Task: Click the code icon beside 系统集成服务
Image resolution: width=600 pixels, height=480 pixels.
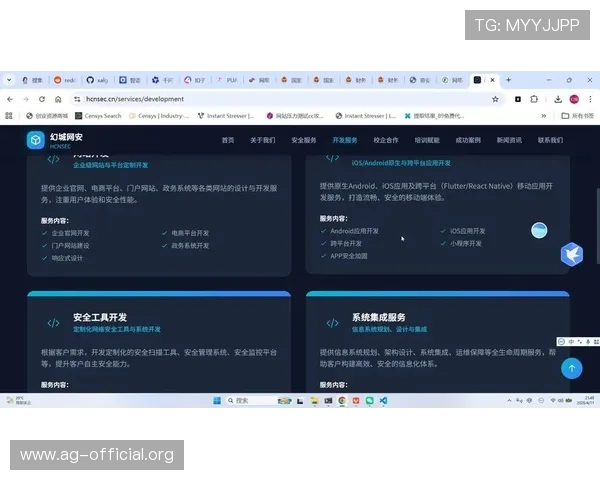Action: [332, 323]
